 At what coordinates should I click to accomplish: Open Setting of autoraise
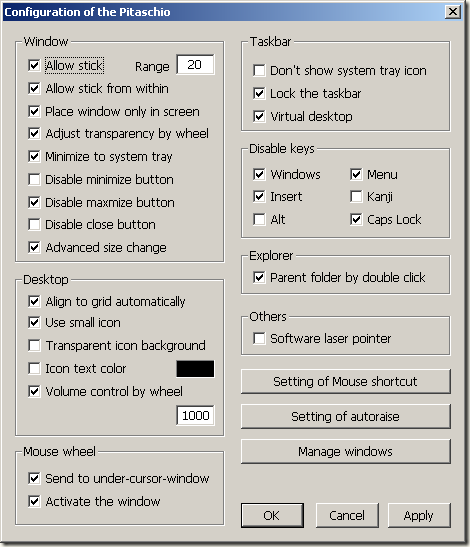click(x=345, y=417)
